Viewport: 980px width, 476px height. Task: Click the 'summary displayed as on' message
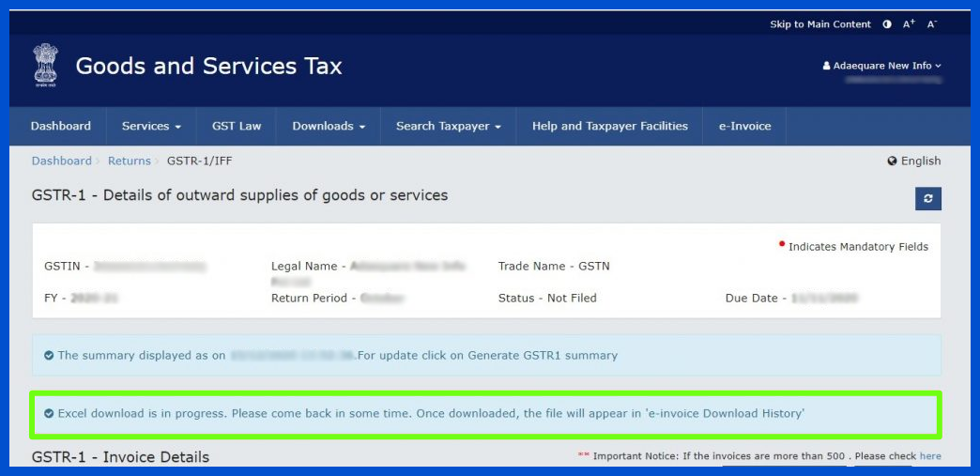pos(338,355)
